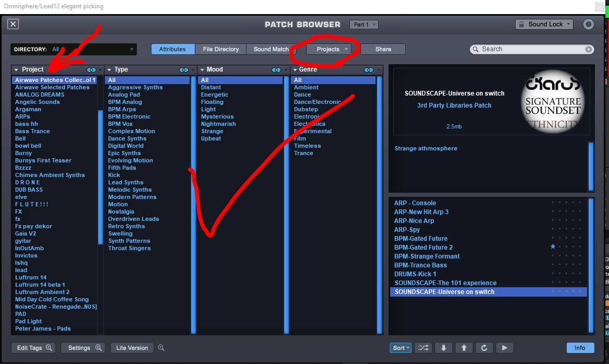Click the Signature Soundset patch image
609x364 pixels.
tap(553, 102)
